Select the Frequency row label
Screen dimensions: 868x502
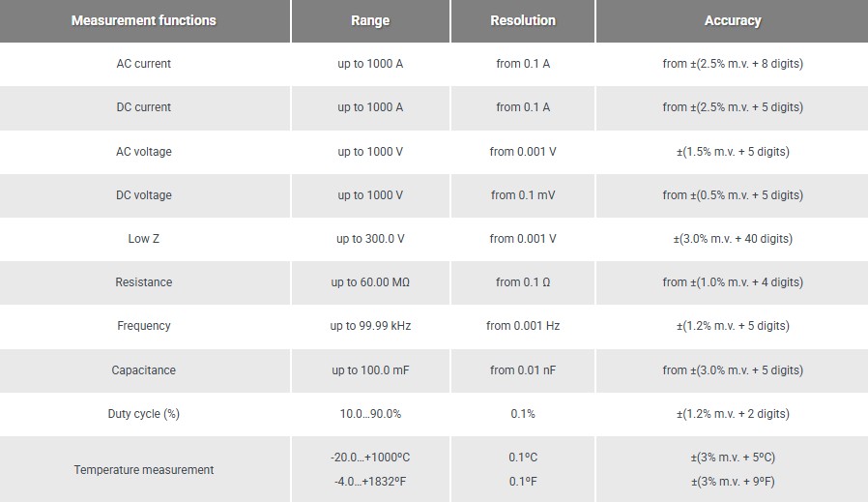coord(144,326)
